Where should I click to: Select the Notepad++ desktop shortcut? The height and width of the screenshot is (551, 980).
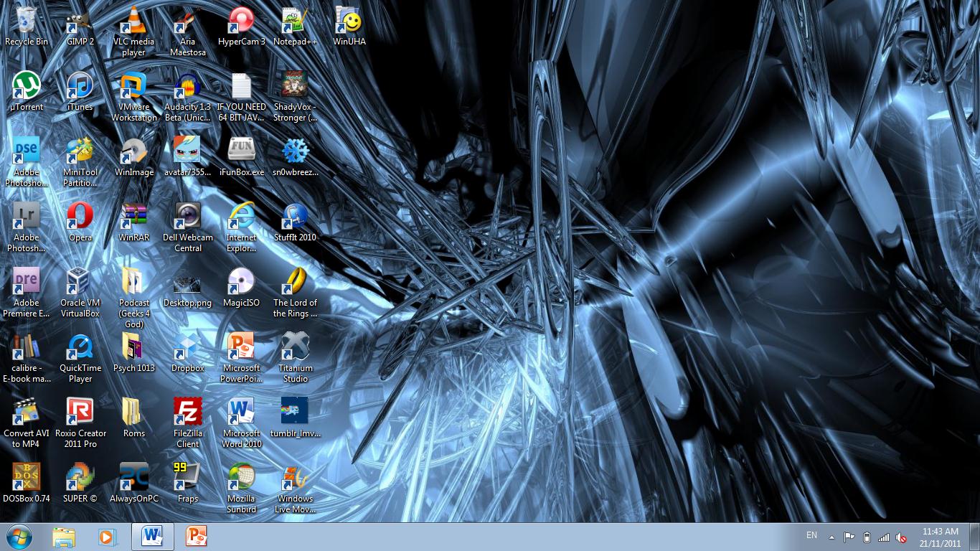(x=295, y=22)
